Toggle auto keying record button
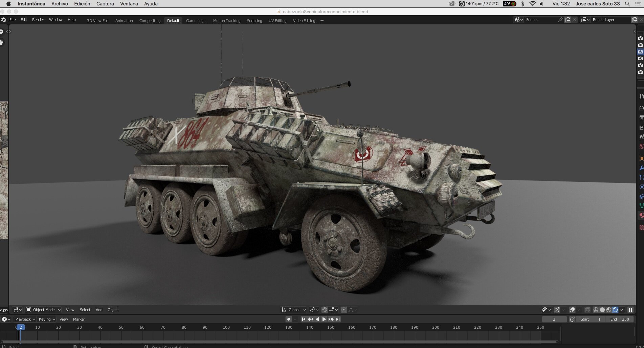 point(288,319)
